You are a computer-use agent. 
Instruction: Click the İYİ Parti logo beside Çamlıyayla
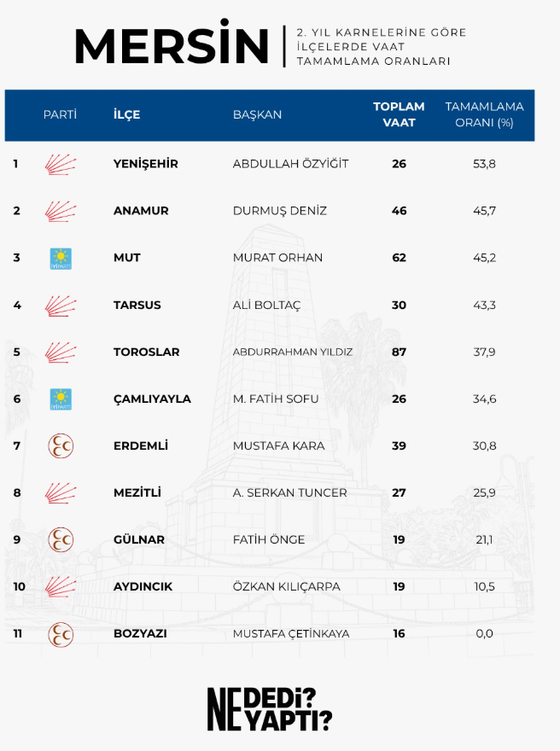pos(61,399)
